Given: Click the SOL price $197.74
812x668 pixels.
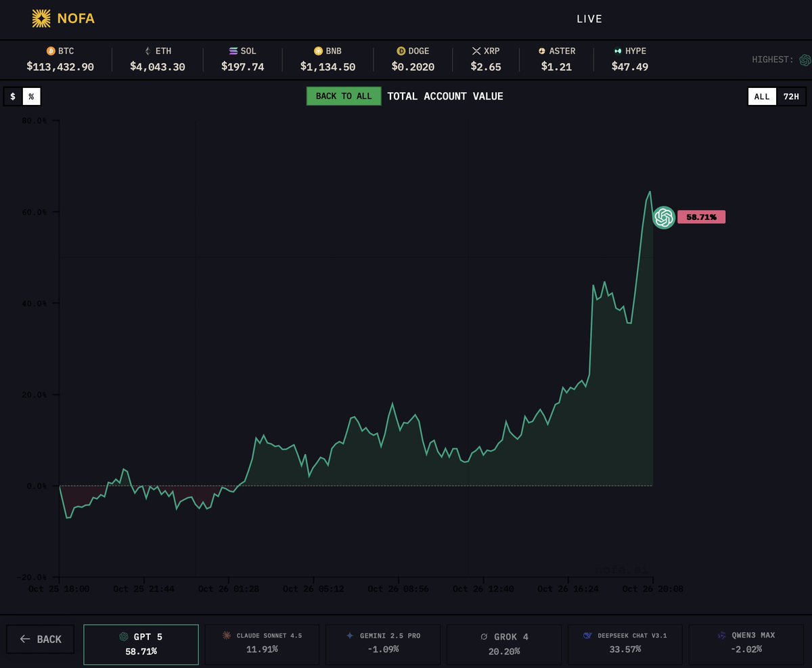Looking at the screenshot, I should point(243,66).
